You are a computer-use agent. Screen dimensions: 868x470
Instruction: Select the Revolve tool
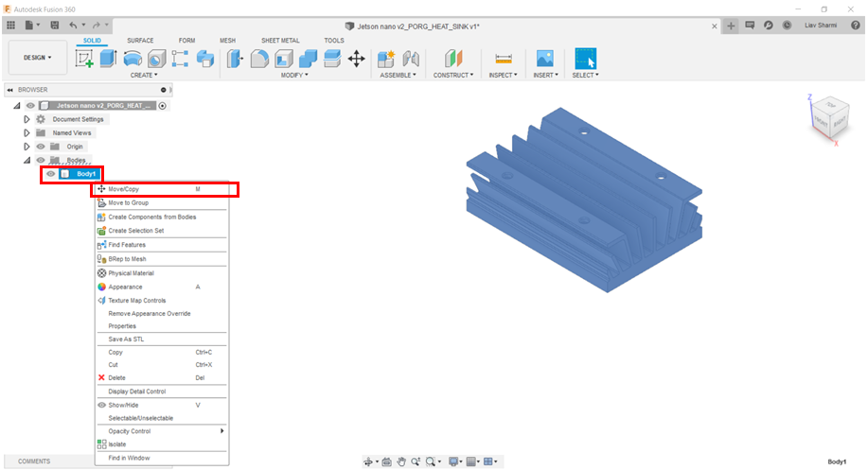pyautogui.click(x=133, y=59)
